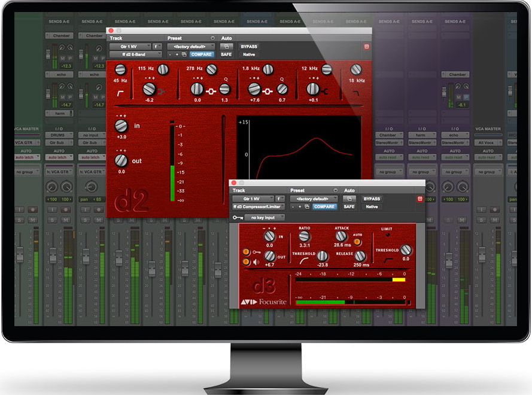
Task: Toggle BYPASS on the d2 EQ plugin
Action: (248, 45)
